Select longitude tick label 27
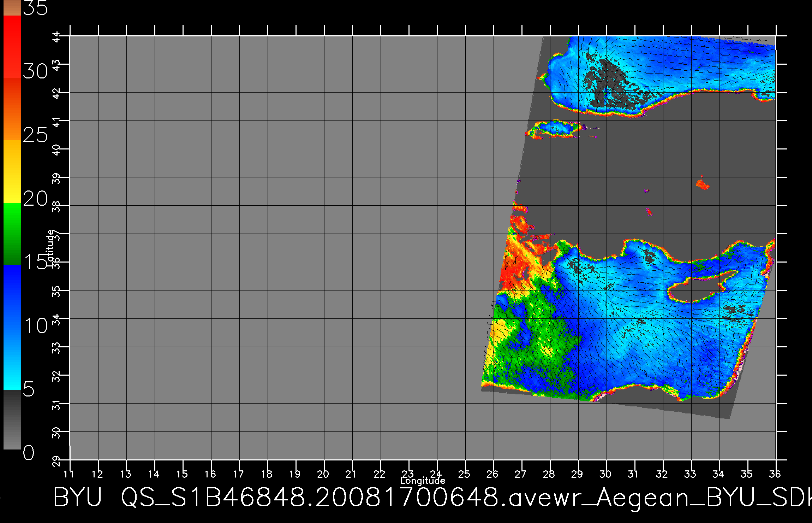This screenshot has height=523, width=812. click(x=521, y=474)
